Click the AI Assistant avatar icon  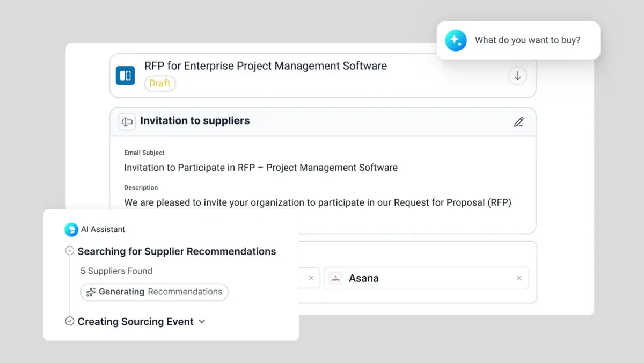click(71, 230)
